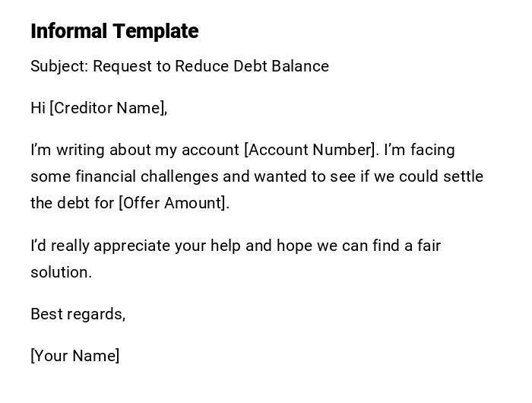The image size is (532, 403).
Task: Click the words "I'm facing" in the first paragraph
Action: point(420,150)
